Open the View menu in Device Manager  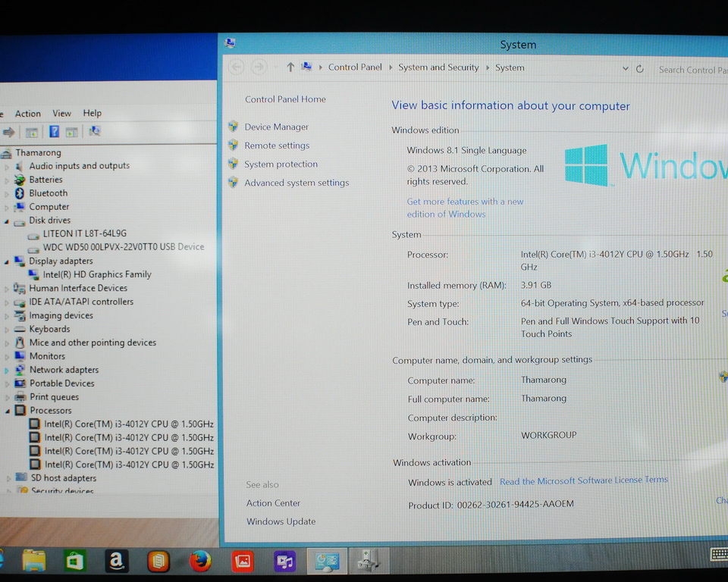(x=61, y=113)
